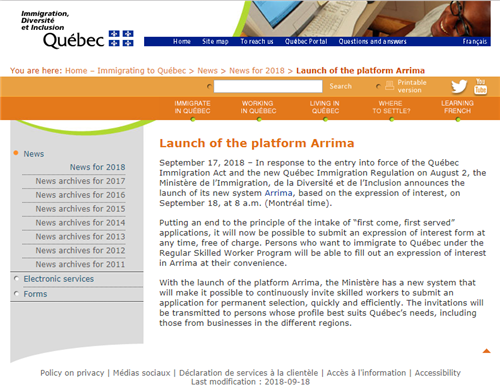
Task: Expand Electronic services in sidebar
Action: coord(58,279)
